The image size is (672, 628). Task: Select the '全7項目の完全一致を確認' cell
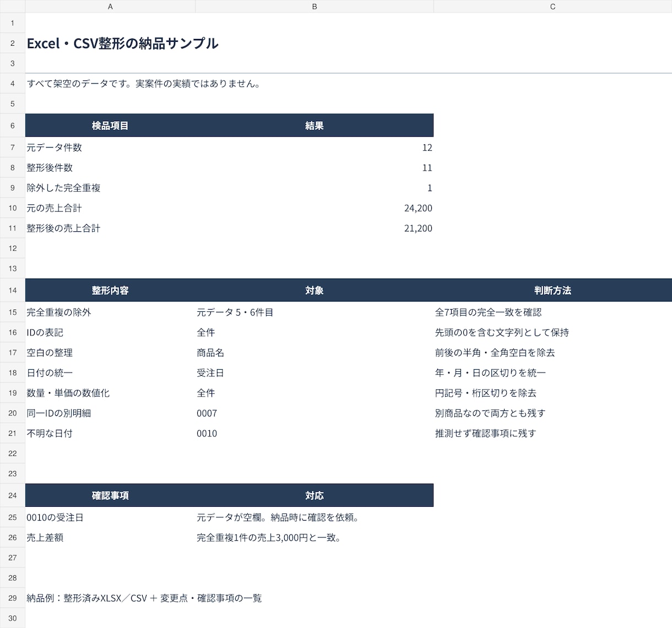click(553, 312)
